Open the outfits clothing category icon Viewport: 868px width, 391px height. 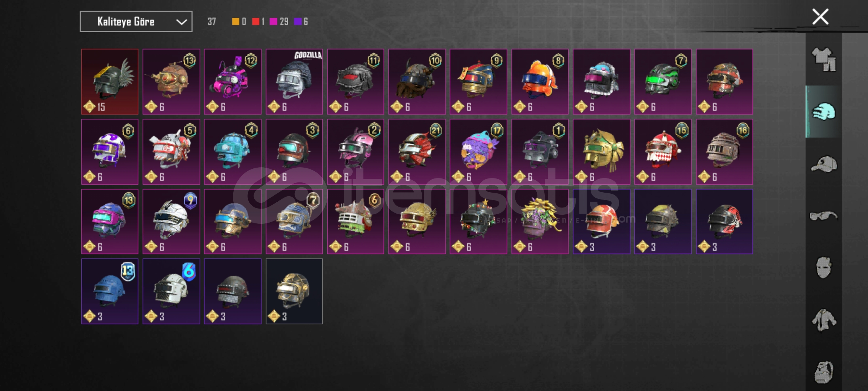pos(824,59)
